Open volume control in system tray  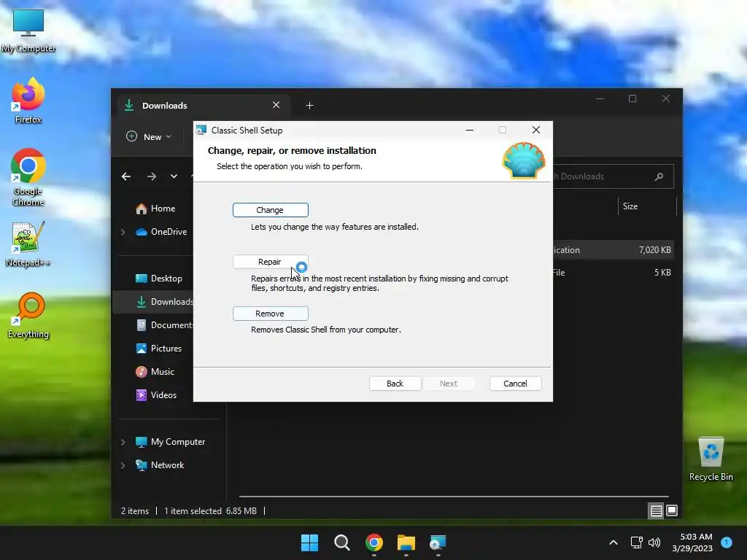[654, 542]
